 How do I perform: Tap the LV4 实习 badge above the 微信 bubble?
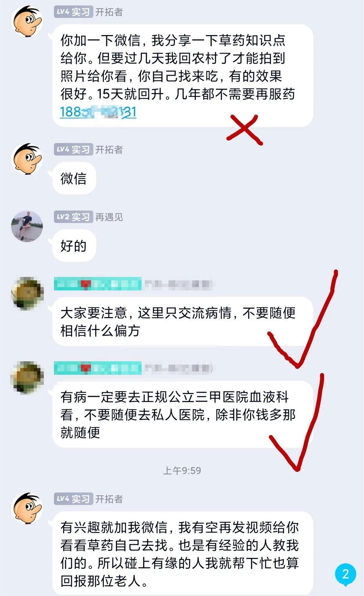[x=73, y=149]
